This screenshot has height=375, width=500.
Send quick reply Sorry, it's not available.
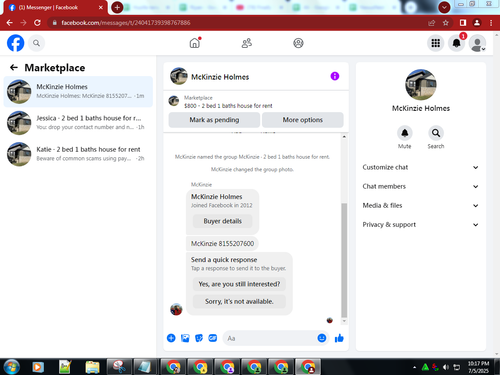click(239, 301)
